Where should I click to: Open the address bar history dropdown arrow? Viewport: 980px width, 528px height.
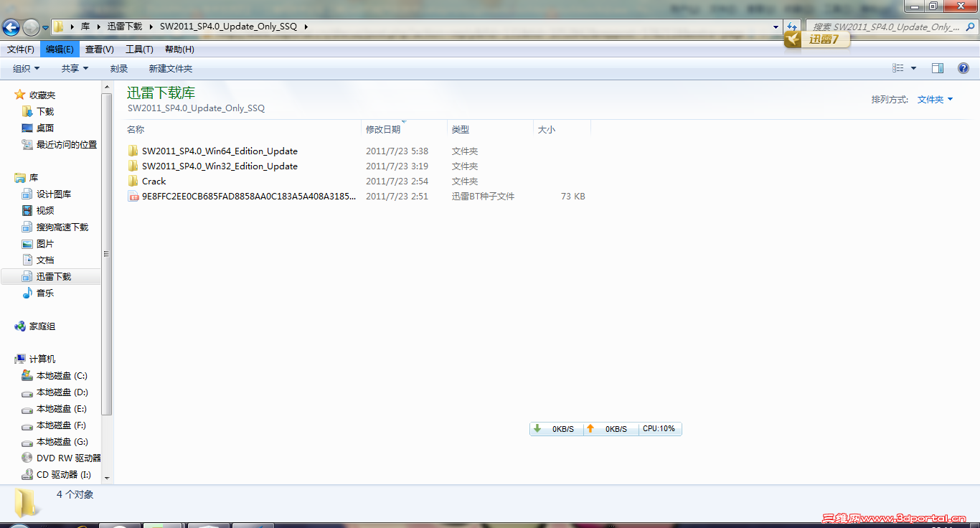pos(776,27)
